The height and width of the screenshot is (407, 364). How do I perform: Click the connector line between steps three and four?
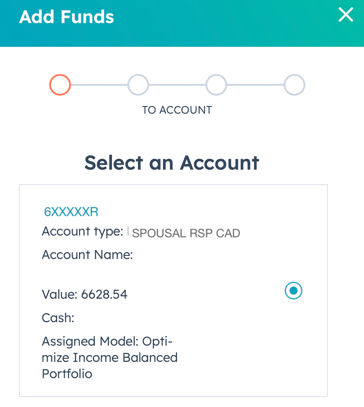pyautogui.click(x=255, y=85)
